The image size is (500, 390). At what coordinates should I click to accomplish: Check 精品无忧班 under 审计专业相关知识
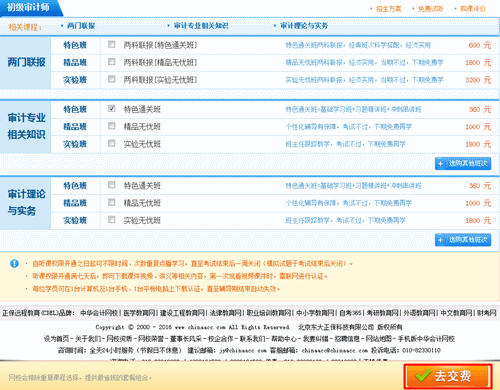112,126
